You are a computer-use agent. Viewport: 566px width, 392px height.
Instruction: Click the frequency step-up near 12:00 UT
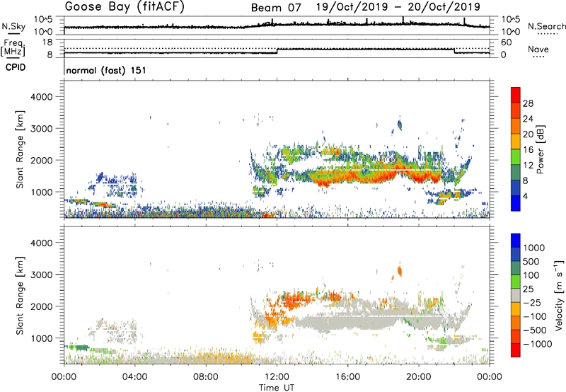tap(277, 51)
